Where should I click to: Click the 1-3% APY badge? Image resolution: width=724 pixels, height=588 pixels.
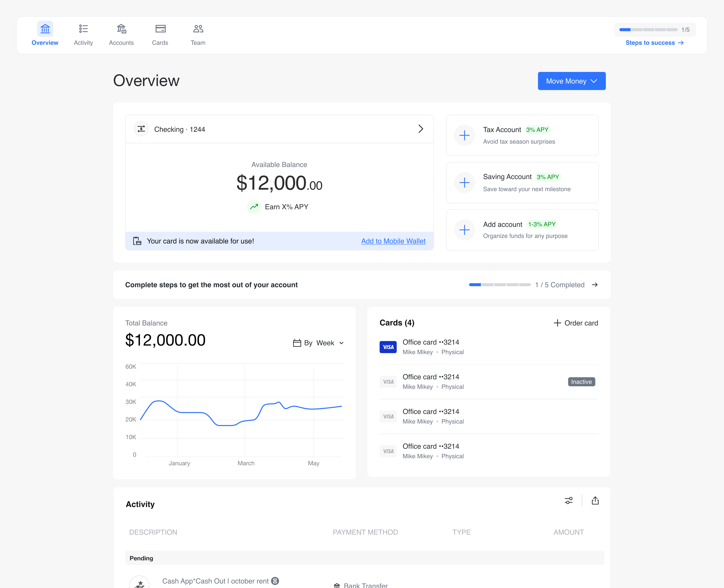coord(542,225)
